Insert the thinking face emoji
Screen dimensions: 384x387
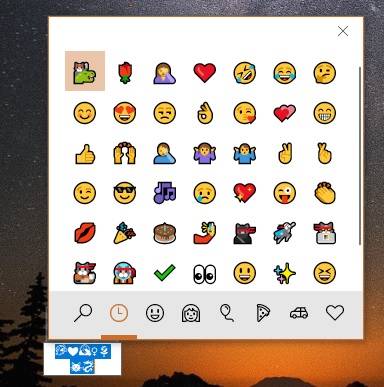325,73
